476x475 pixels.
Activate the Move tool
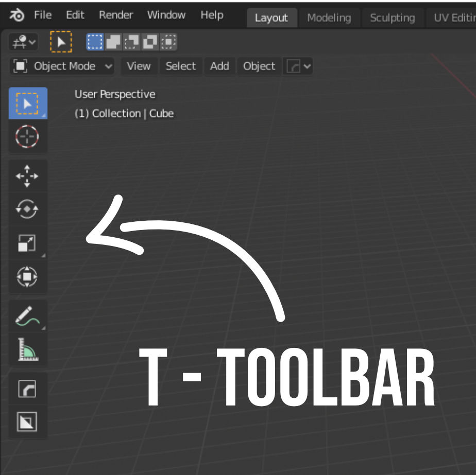point(27,176)
